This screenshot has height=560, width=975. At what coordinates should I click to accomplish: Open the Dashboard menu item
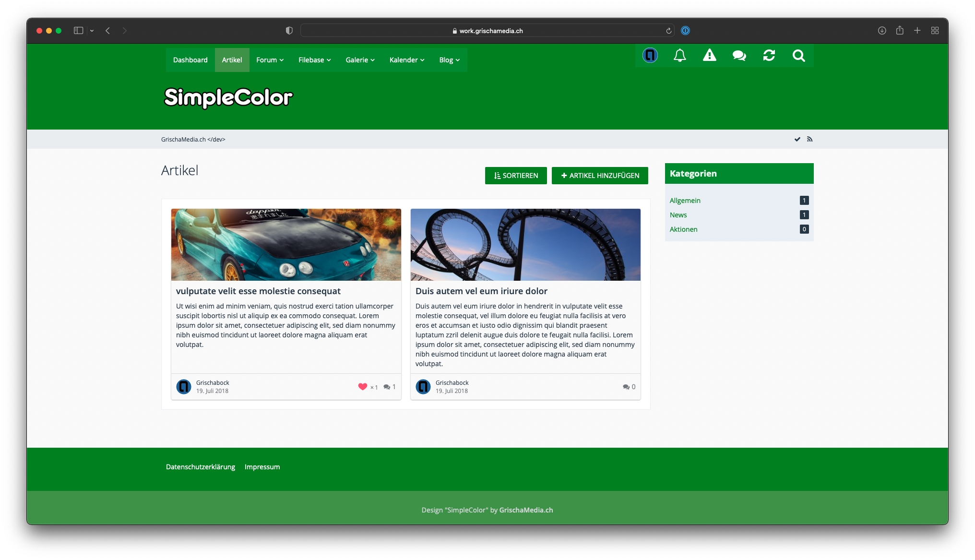[x=190, y=60]
